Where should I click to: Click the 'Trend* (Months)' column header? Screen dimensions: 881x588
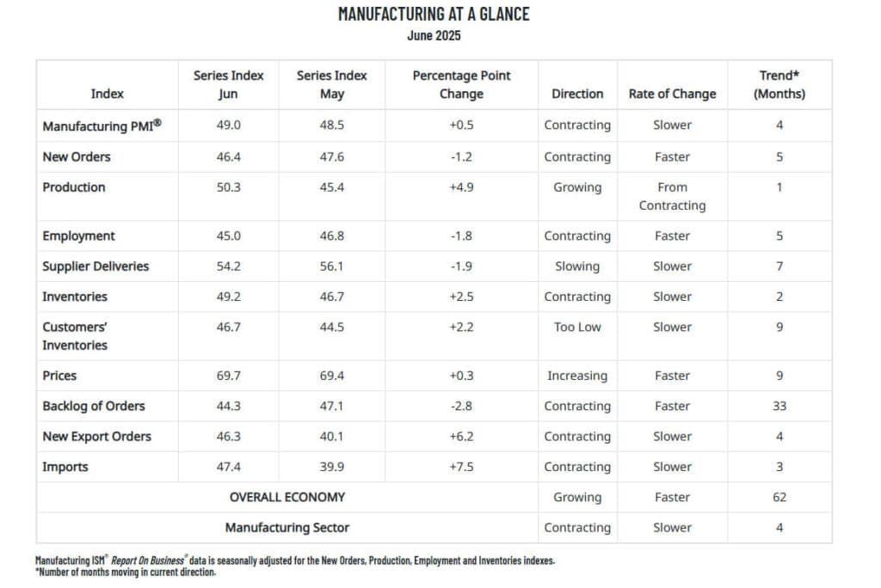point(779,84)
